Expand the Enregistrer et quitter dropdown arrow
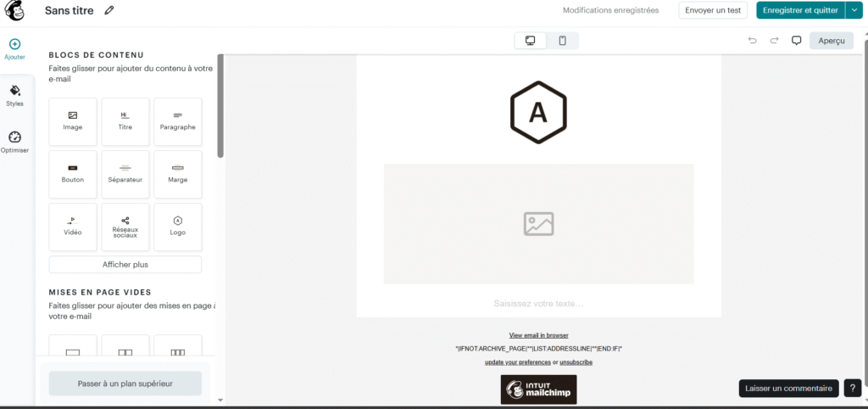 click(852, 10)
